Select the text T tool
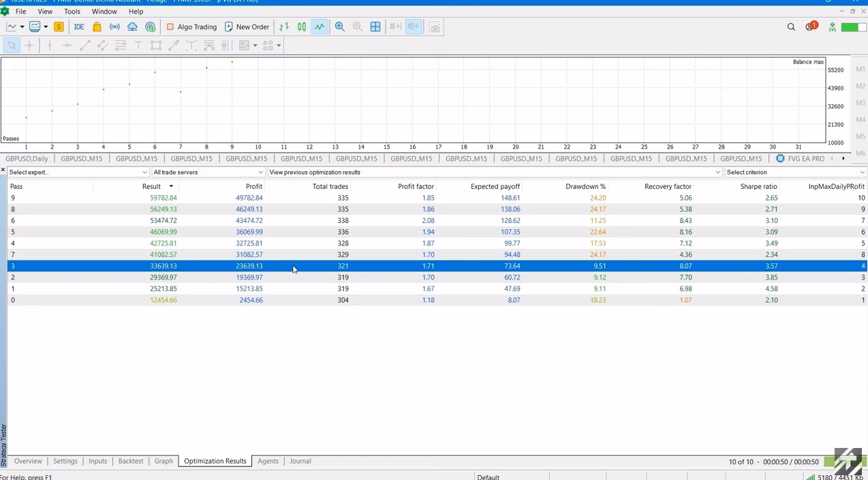 [138, 45]
